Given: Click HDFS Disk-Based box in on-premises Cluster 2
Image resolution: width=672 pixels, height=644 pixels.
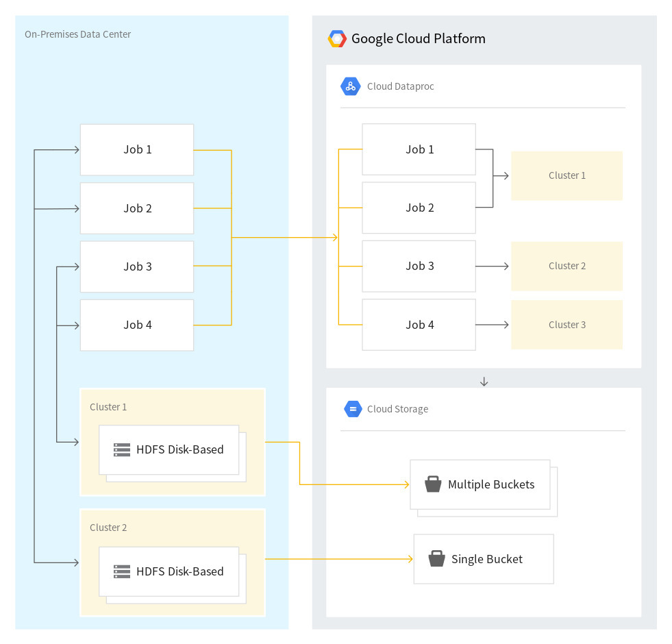Looking at the screenshot, I should (169, 571).
